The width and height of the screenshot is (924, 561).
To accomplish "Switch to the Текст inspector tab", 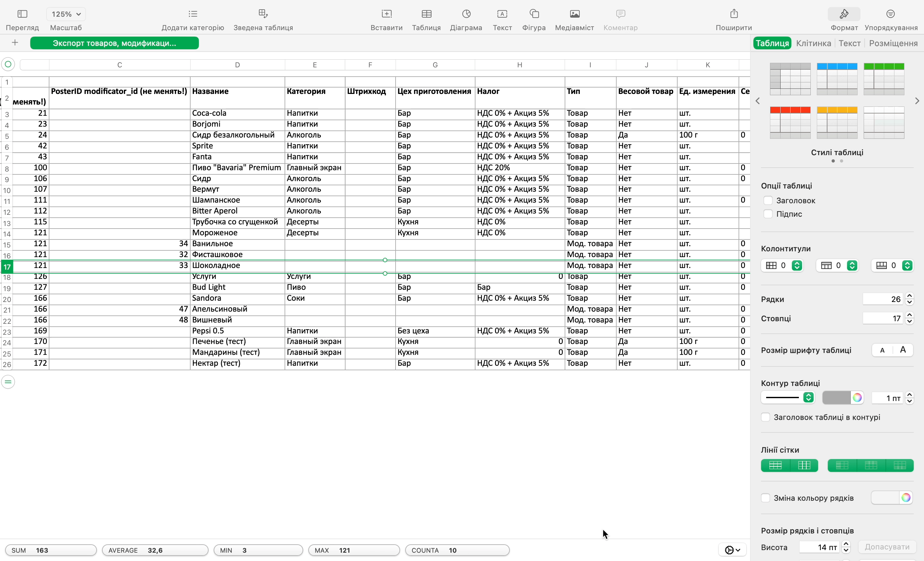I will tap(849, 43).
